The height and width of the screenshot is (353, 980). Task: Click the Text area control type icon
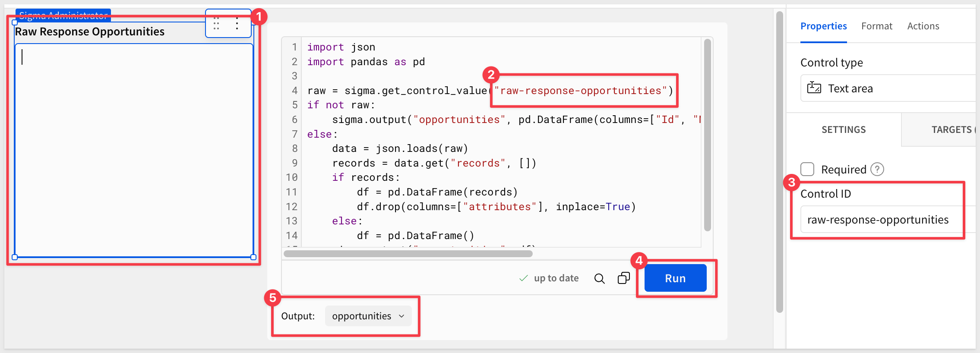814,88
